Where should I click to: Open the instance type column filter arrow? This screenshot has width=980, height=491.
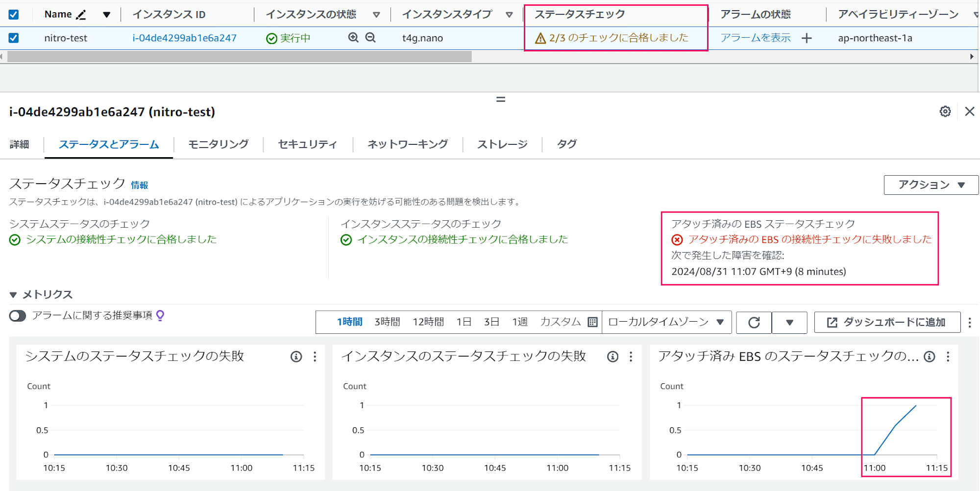pyautogui.click(x=509, y=15)
